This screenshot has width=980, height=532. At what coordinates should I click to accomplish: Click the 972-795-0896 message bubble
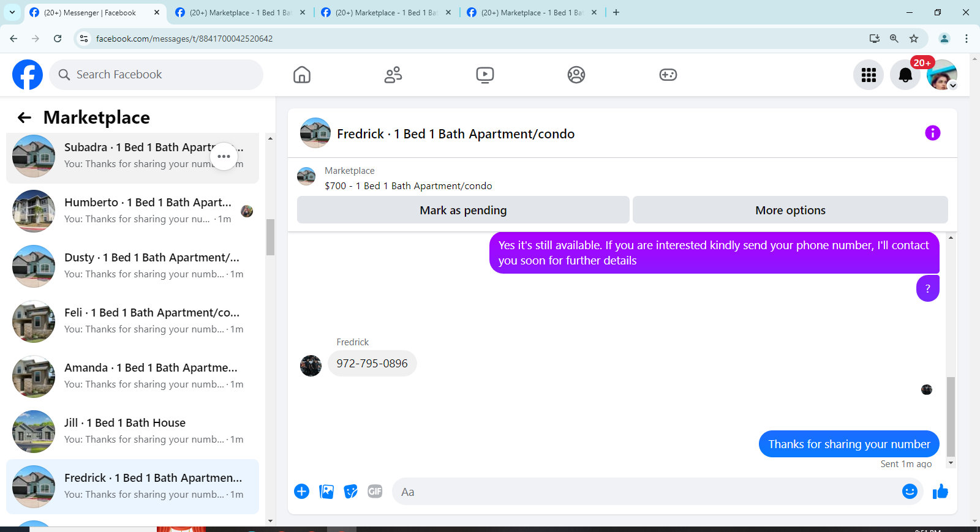pyautogui.click(x=372, y=364)
